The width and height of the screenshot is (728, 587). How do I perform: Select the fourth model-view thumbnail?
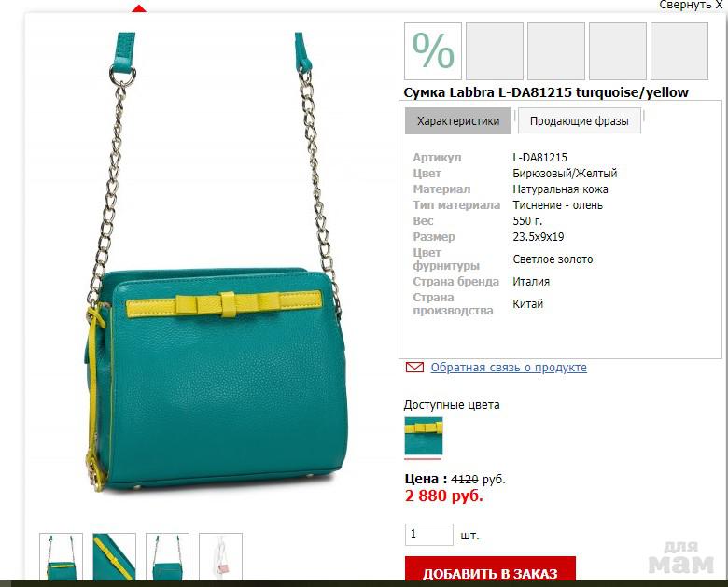[220, 557]
